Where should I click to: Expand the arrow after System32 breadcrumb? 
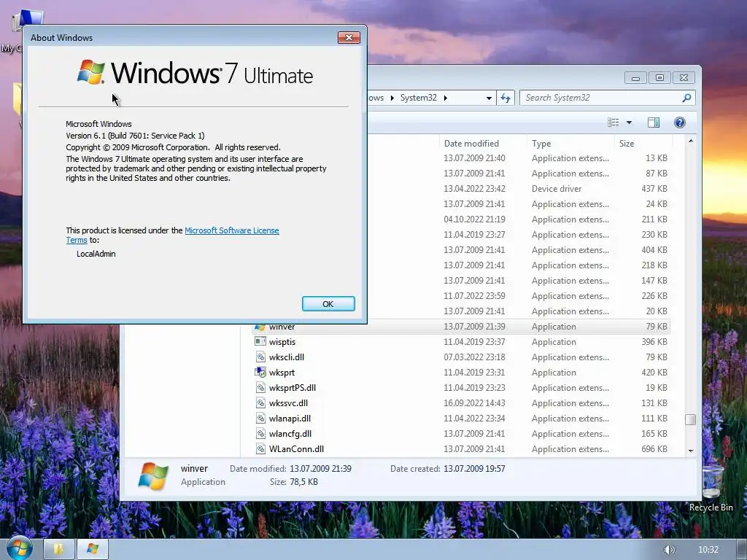446,98
